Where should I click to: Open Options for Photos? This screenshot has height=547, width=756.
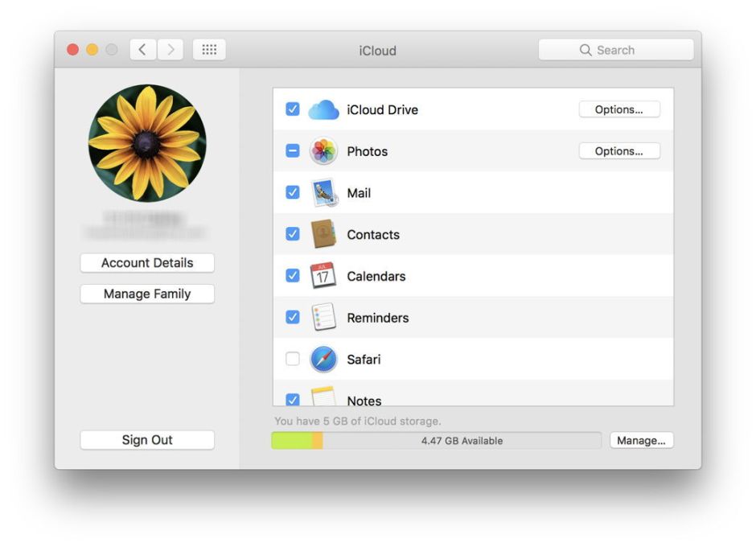coord(619,151)
